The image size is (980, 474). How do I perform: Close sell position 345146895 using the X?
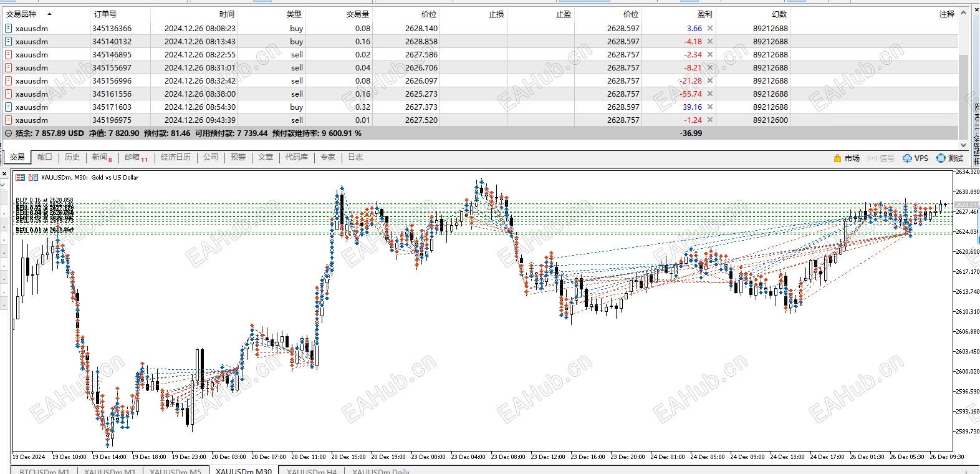tap(710, 54)
